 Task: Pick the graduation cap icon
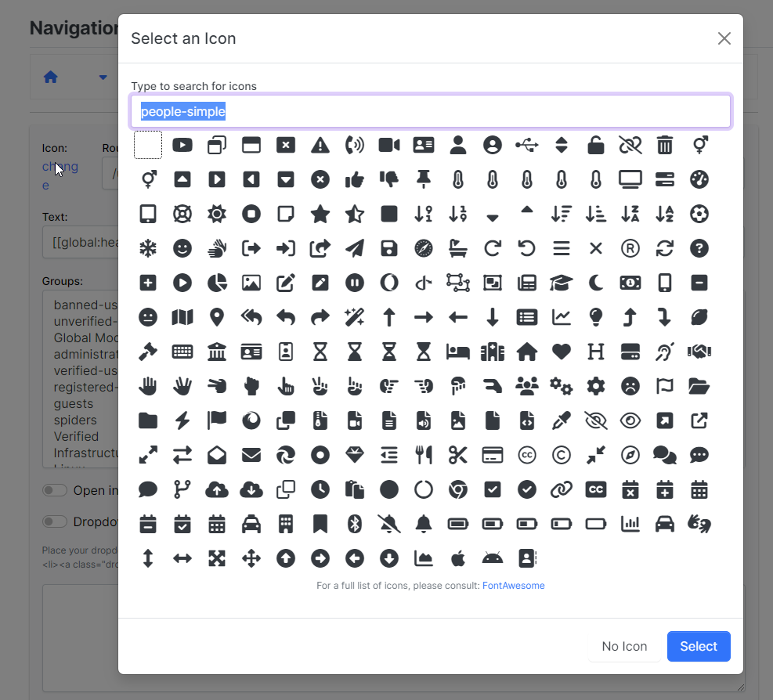pyautogui.click(x=562, y=283)
